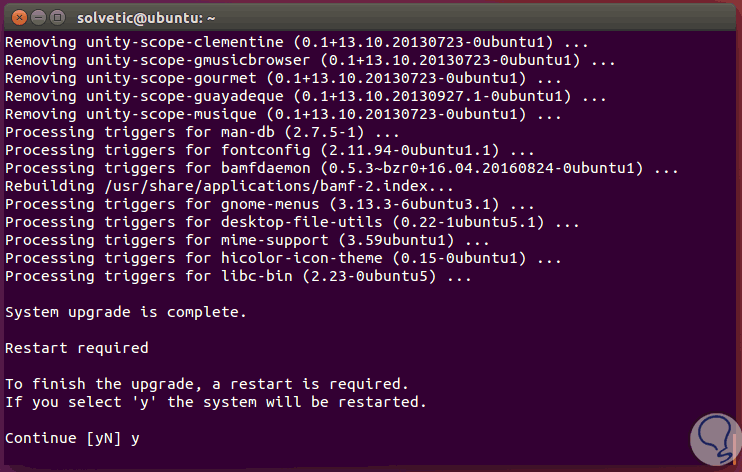
Task: Click the 'Processing triggers for libc-bin' line
Action: click(238, 276)
